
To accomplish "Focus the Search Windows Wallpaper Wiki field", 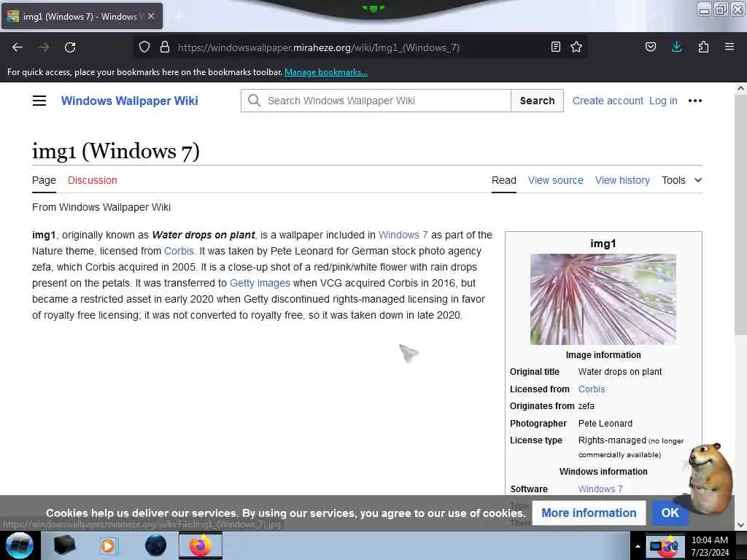I will point(376,101).
